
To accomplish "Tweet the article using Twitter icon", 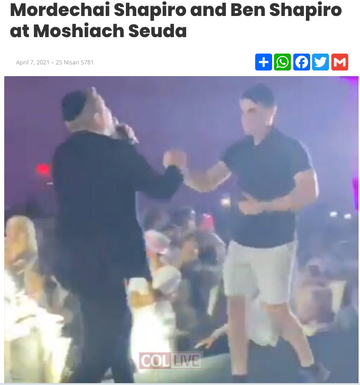I will pyautogui.click(x=320, y=62).
